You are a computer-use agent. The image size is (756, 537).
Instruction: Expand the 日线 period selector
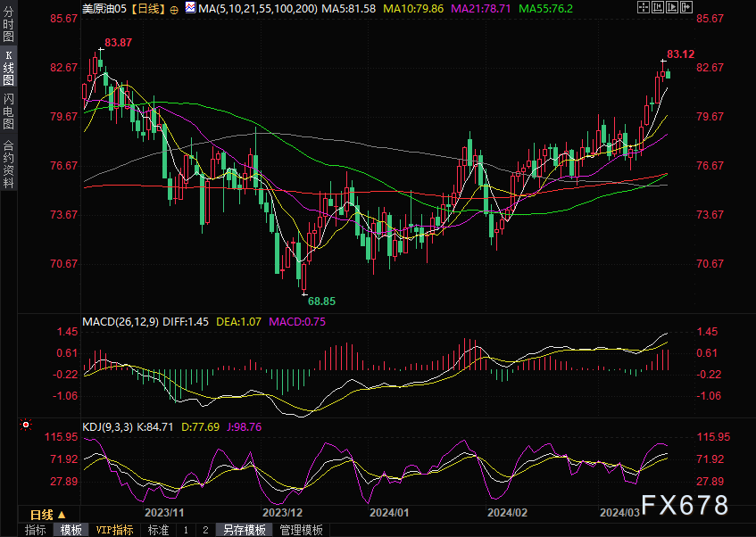coord(47,515)
